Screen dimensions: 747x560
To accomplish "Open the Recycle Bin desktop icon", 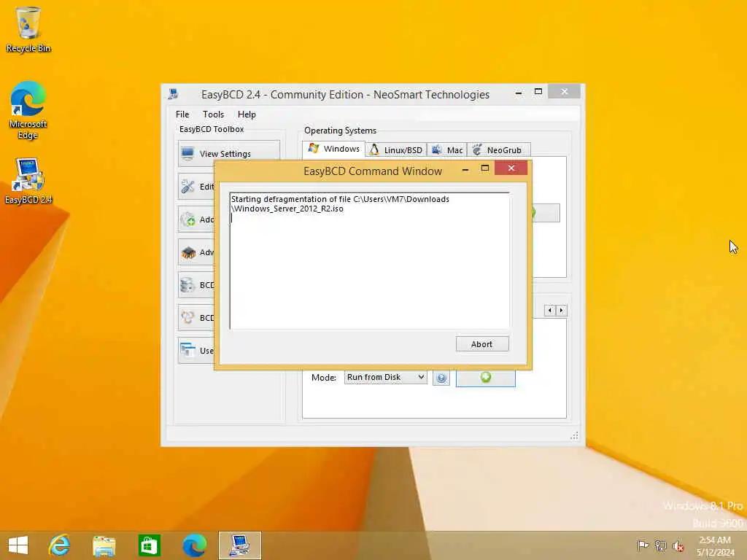I will click(28, 29).
